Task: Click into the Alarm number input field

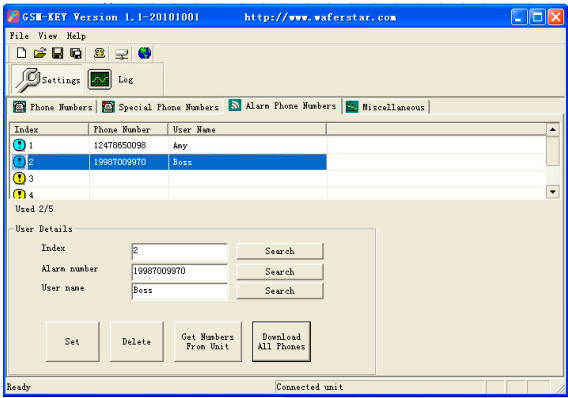Action: click(x=180, y=272)
